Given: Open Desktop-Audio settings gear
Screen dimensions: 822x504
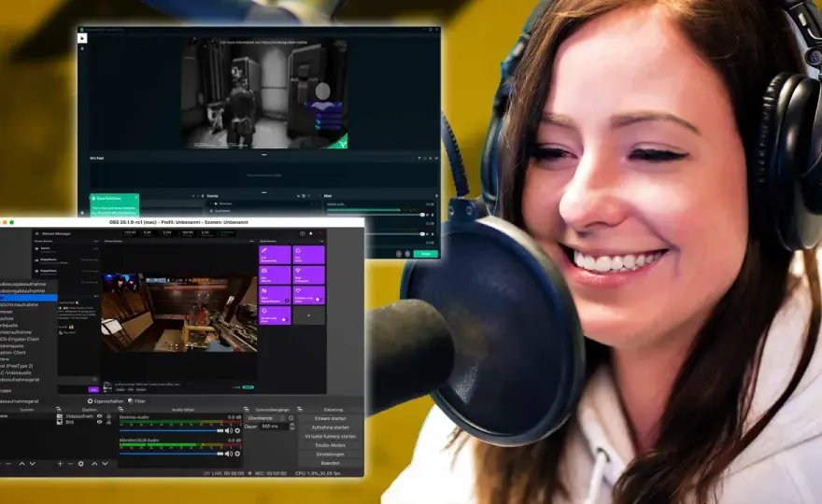Looking at the screenshot, I should click(237, 430).
